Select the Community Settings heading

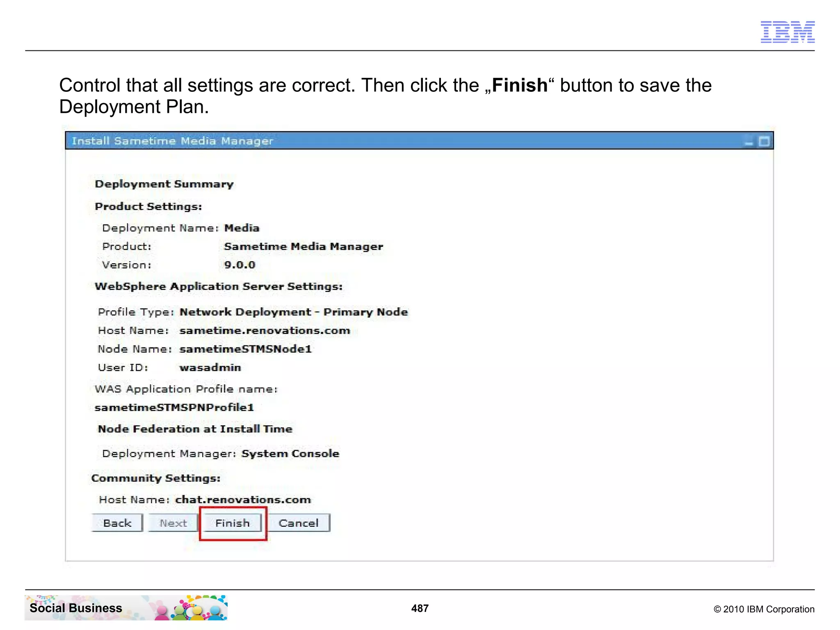tap(156, 478)
